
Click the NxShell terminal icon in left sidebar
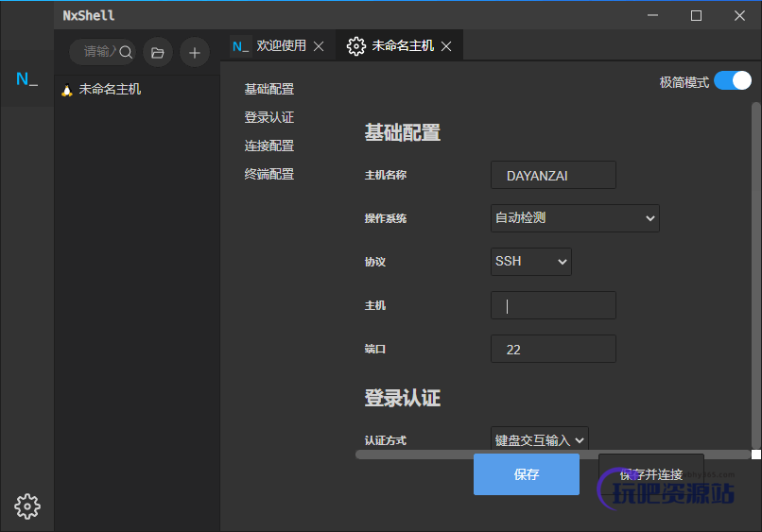point(26,78)
